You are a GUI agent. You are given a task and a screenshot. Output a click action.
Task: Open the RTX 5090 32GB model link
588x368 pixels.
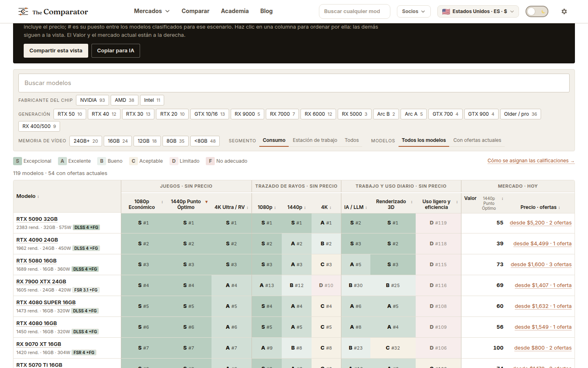click(x=37, y=219)
